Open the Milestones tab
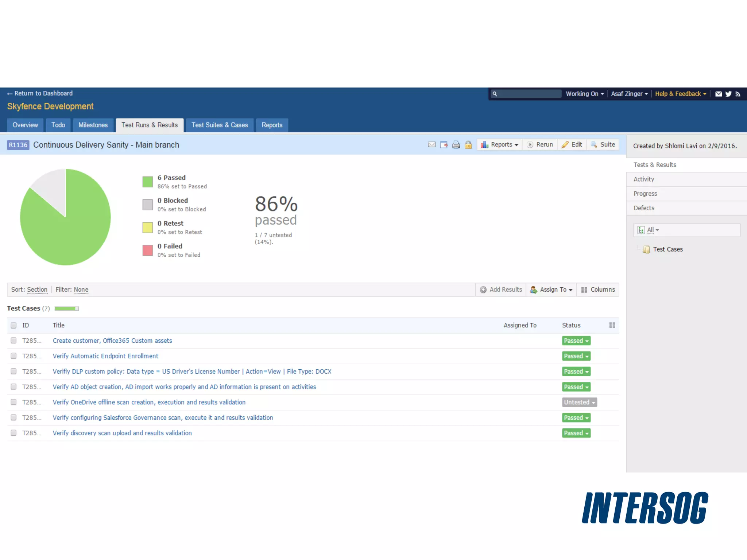The image size is (747, 560). point(93,125)
